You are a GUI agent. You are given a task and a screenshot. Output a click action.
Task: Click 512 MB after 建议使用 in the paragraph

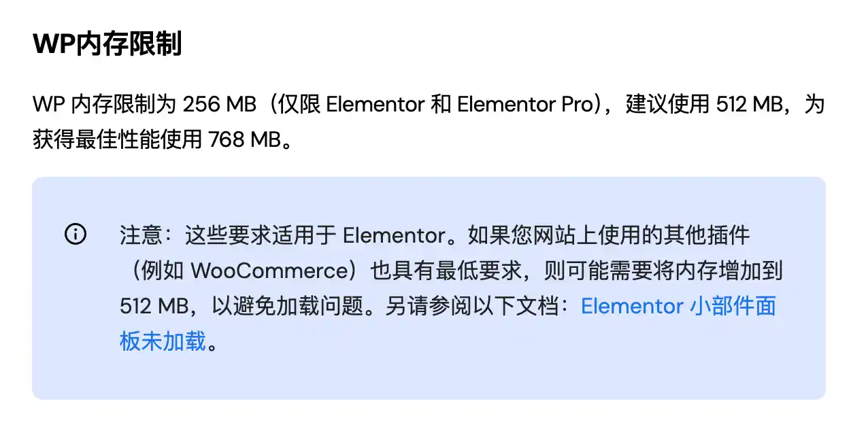click(753, 105)
